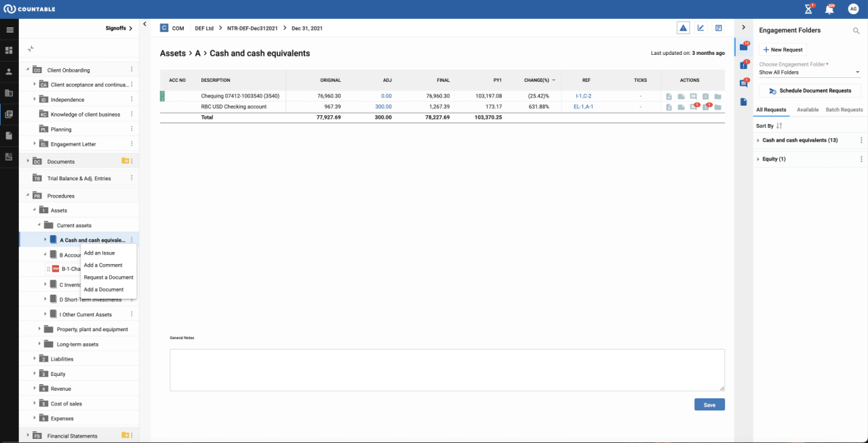The width and height of the screenshot is (868, 443).
Task: Expand the Liabilities folder in tree
Action: [35, 359]
